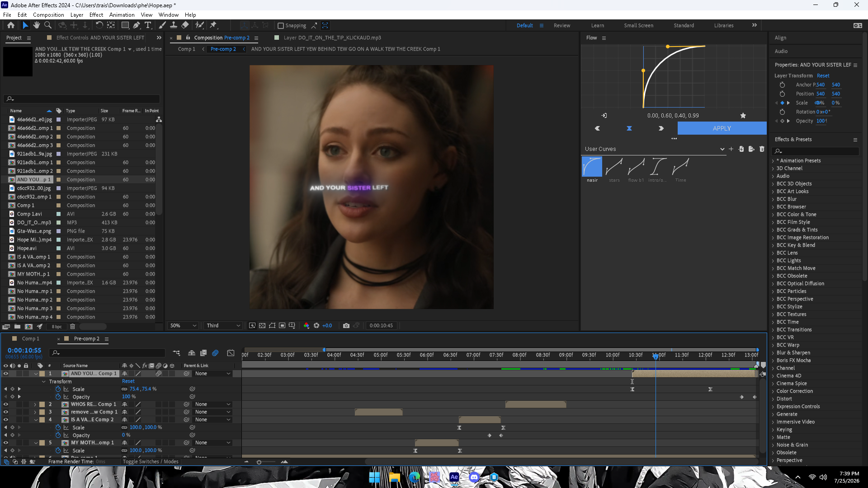Toggle transparency grid in composition viewer

click(262, 325)
